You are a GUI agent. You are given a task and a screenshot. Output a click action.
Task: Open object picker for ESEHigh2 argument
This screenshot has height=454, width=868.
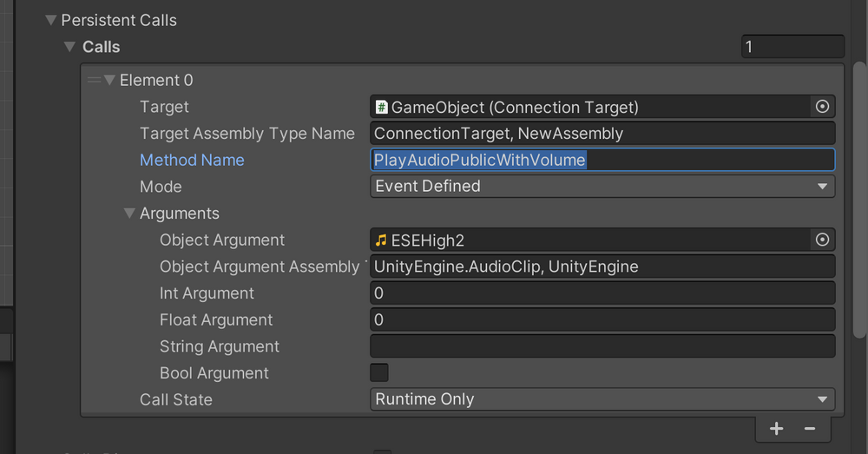click(x=822, y=240)
